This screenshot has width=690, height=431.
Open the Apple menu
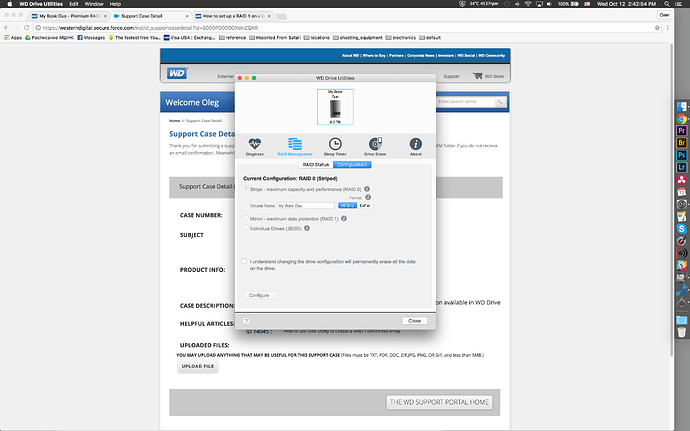coord(10,4)
